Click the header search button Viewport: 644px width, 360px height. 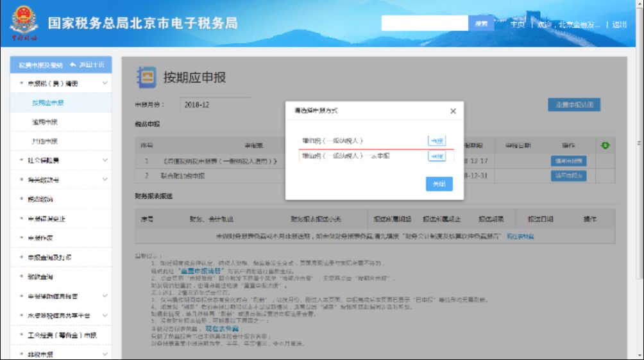pos(481,23)
